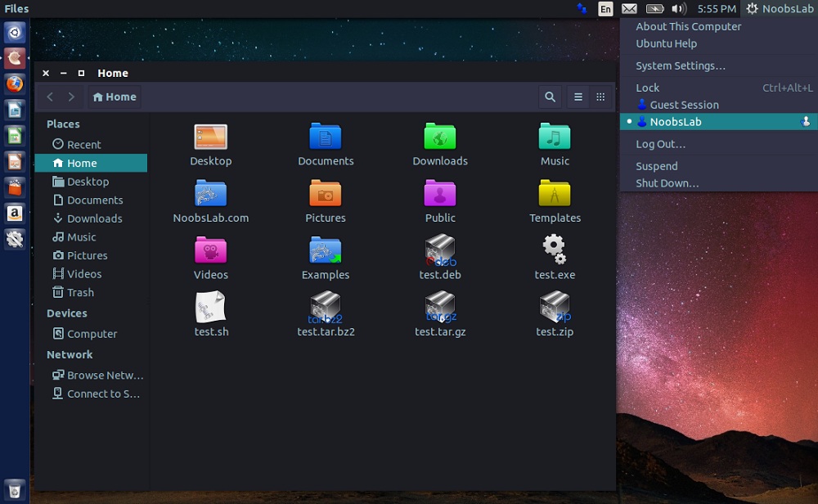Image resolution: width=818 pixels, height=504 pixels.
Task: Open the En keyboard layout indicator
Action: [x=605, y=9]
